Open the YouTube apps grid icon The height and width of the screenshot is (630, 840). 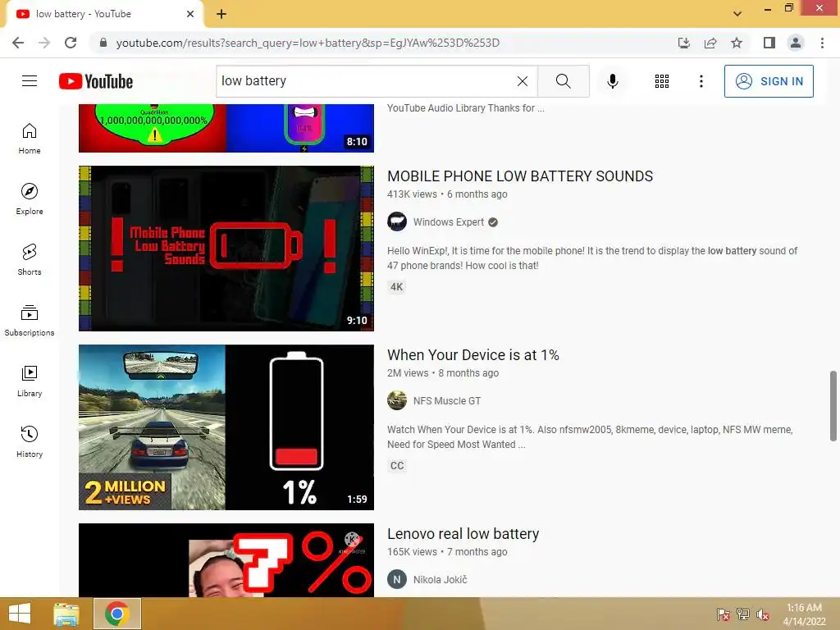[x=662, y=81]
